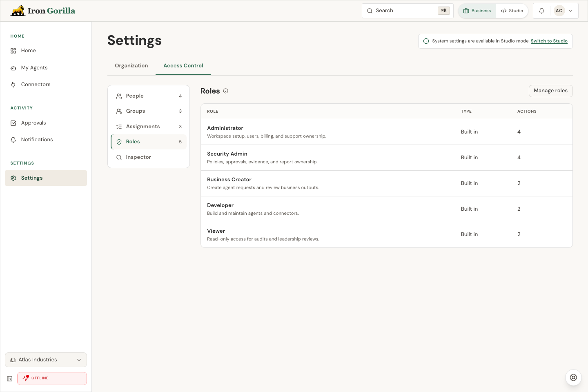Click Switch to Studio link
The image size is (588, 392).
549,41
